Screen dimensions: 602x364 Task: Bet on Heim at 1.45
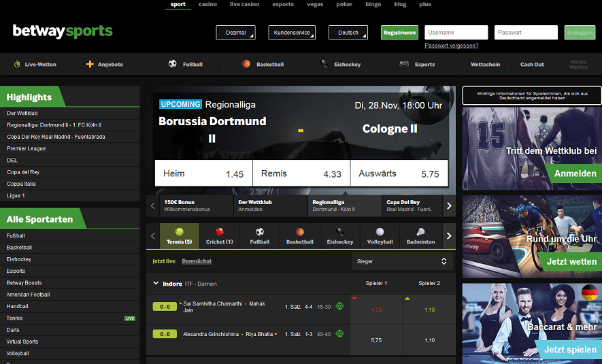(x=203, y=173)
